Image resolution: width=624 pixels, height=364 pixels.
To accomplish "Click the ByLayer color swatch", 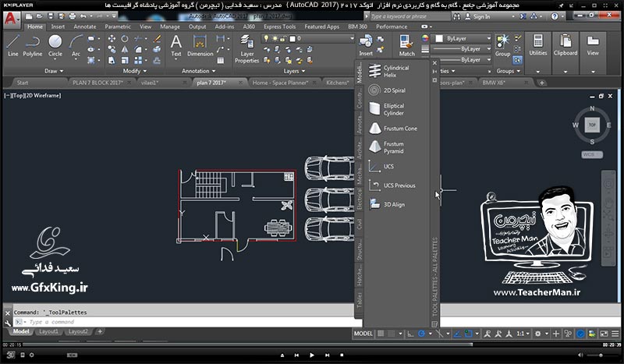I will click(x=439, y=39).
